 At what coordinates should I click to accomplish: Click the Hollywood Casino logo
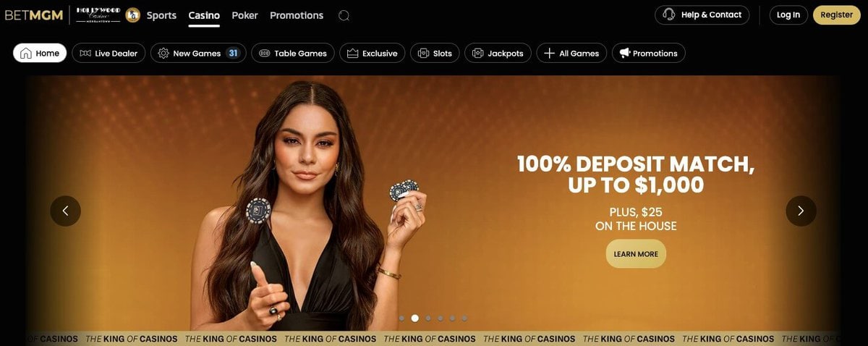click(x=98, y=14)
